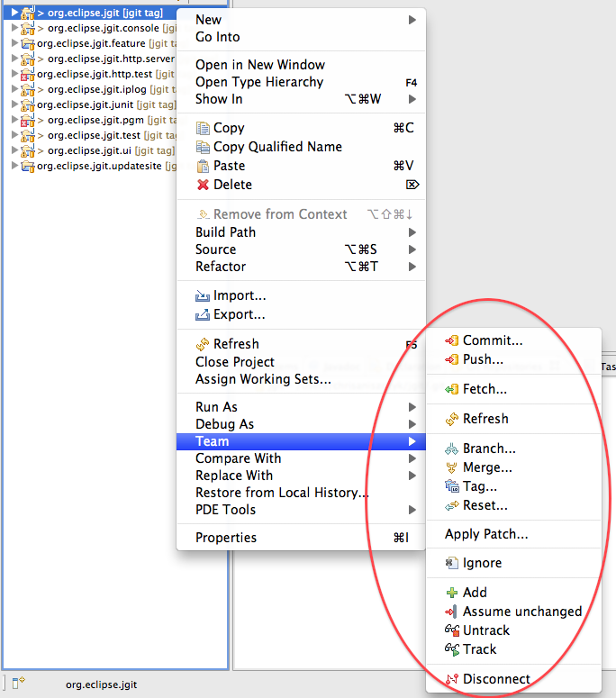Click the Push arrow icon
The height and width of the screenshot is (698, 616).
(x=451, y=359)
